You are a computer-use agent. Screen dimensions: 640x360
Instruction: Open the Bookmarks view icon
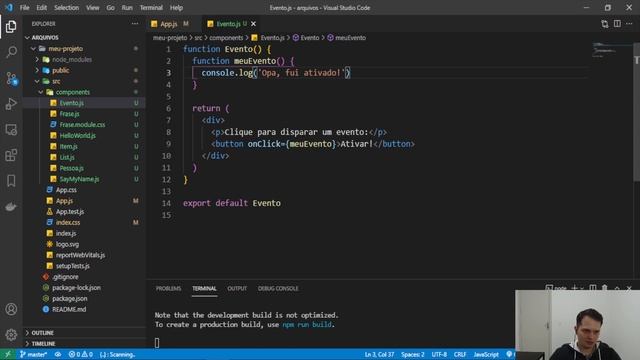tap(11, 181)
